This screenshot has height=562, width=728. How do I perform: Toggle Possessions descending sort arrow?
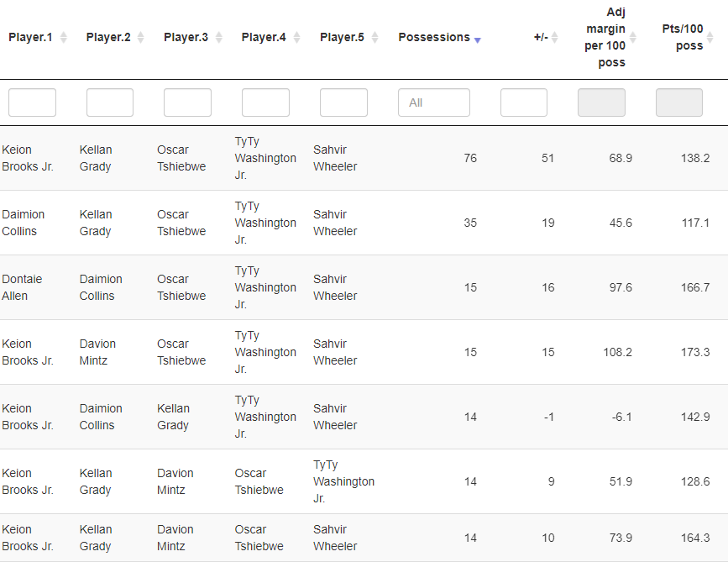pos(477,40)
